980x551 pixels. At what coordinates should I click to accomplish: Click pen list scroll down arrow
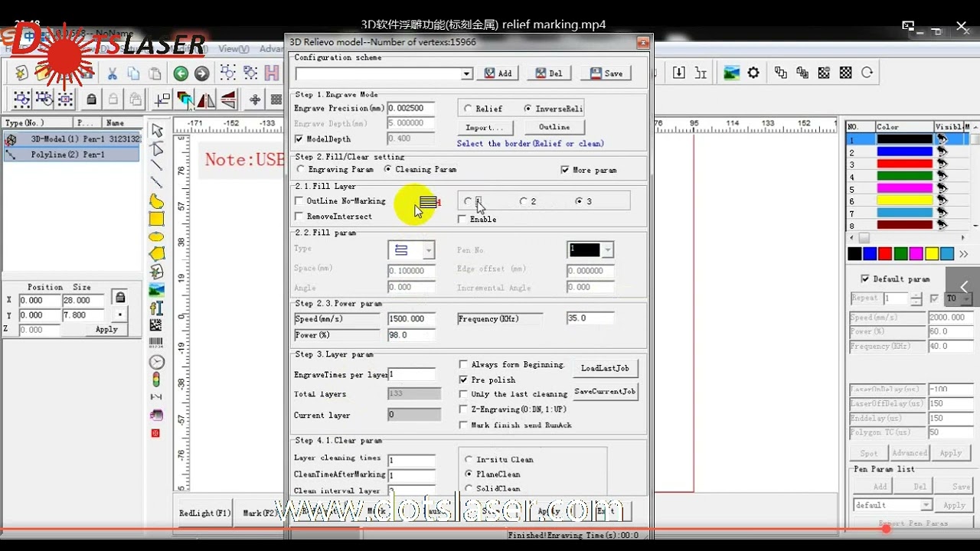tap(975, 226)
